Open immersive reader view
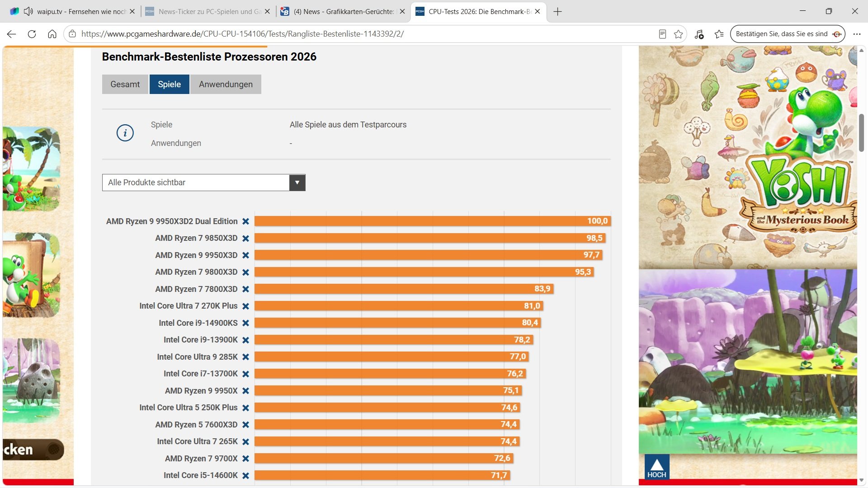This screenshot has width=868, height=488. 662,34
